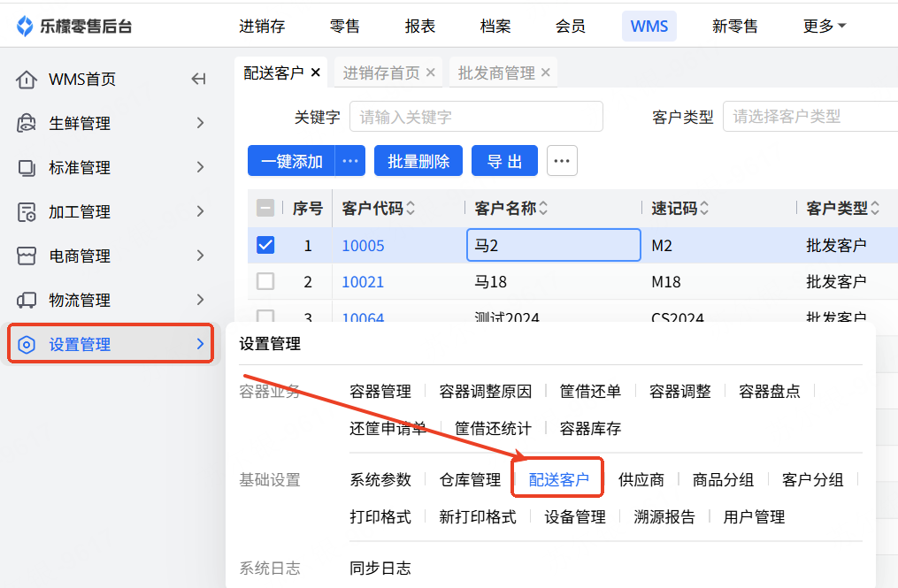898x588 pixels.
Task: Collapse sidebar with the arrow icon
Action: [199, 80]
